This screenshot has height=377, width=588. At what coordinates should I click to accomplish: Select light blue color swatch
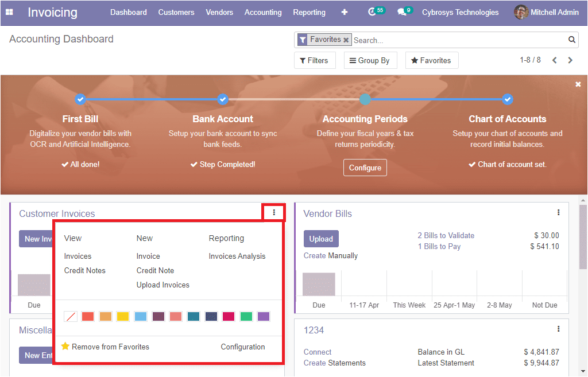pos(141,316)
